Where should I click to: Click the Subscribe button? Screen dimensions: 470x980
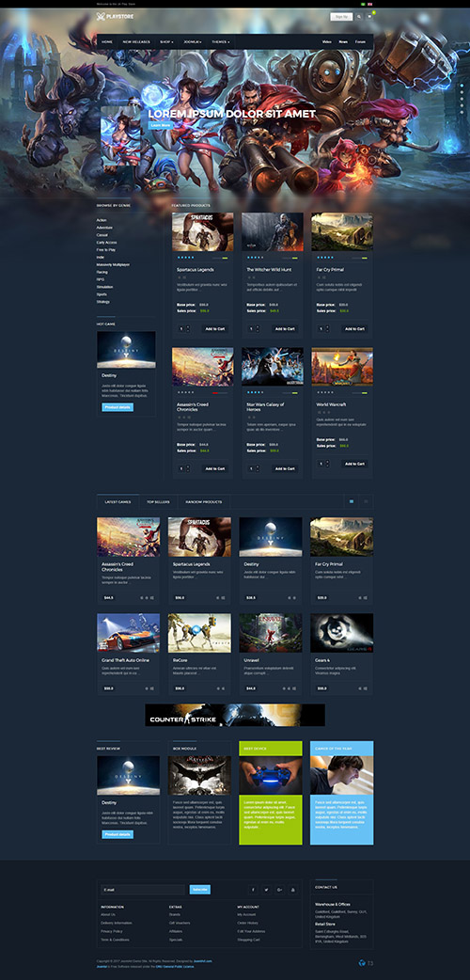point(200,890)
